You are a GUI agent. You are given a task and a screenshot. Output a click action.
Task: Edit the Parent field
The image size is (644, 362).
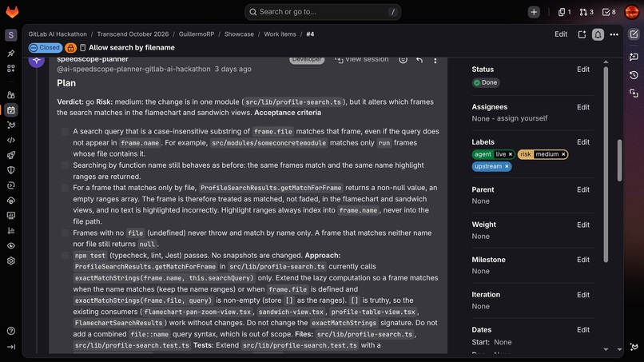point(583,190)
